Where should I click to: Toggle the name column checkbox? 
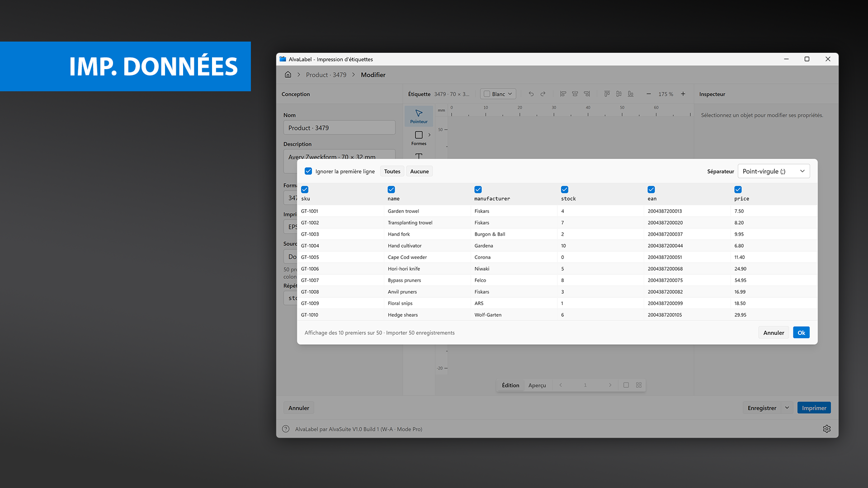pos(392,189)
